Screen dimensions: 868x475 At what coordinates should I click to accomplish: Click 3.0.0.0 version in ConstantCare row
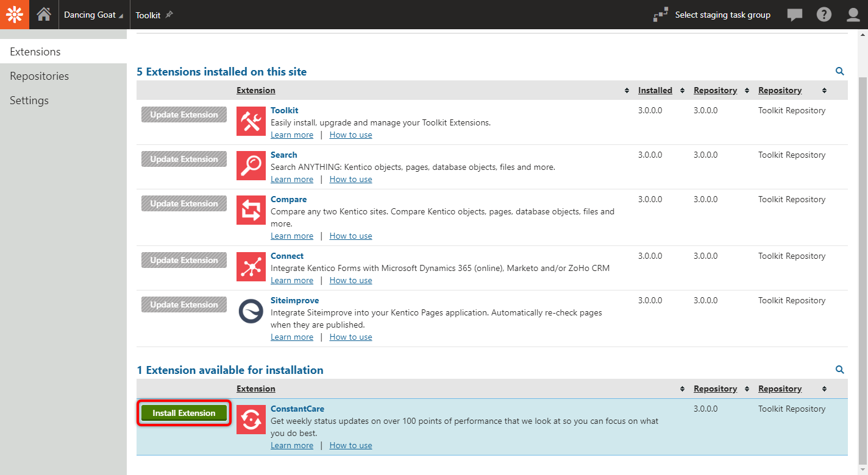pyautogui.click(x=706, y=409)
